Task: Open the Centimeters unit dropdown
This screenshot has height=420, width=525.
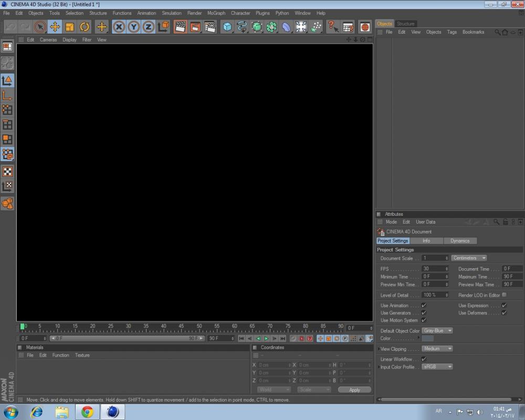Action: tap(469, 258)
